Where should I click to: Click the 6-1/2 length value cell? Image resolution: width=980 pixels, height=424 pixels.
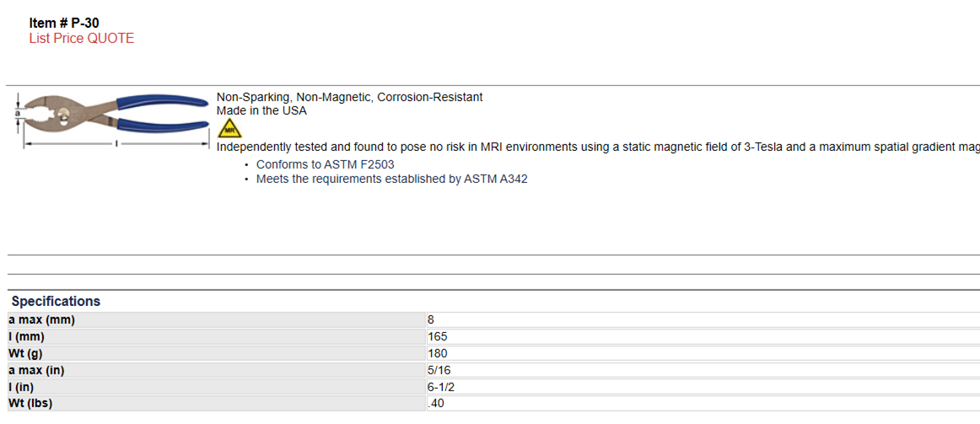pos(703,387)
